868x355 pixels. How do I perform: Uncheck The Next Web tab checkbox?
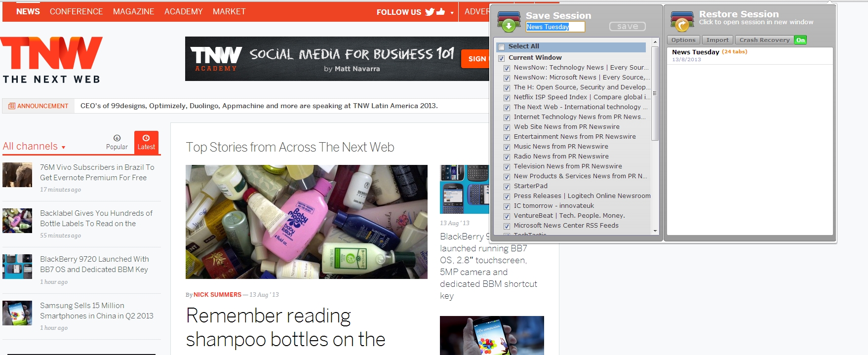point(507,108)
